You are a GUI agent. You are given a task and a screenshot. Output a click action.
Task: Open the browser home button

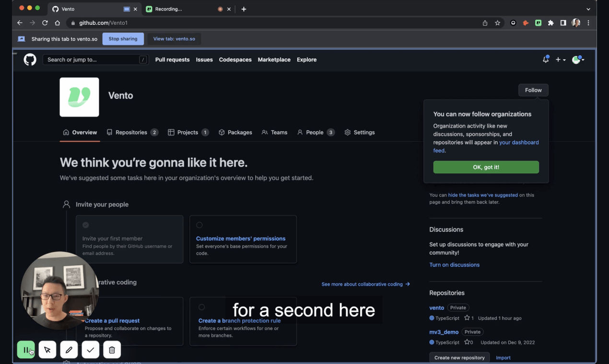click(x=58, y=23)
